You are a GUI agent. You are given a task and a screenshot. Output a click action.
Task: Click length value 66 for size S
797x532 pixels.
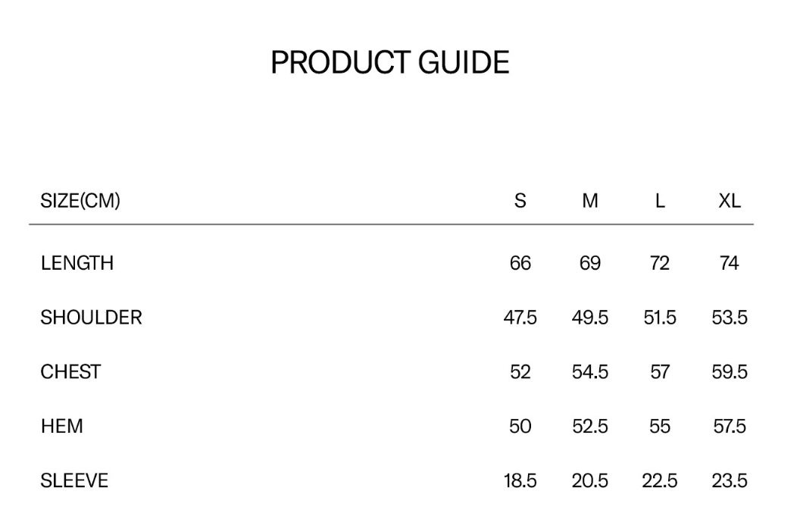pos(520,263)
